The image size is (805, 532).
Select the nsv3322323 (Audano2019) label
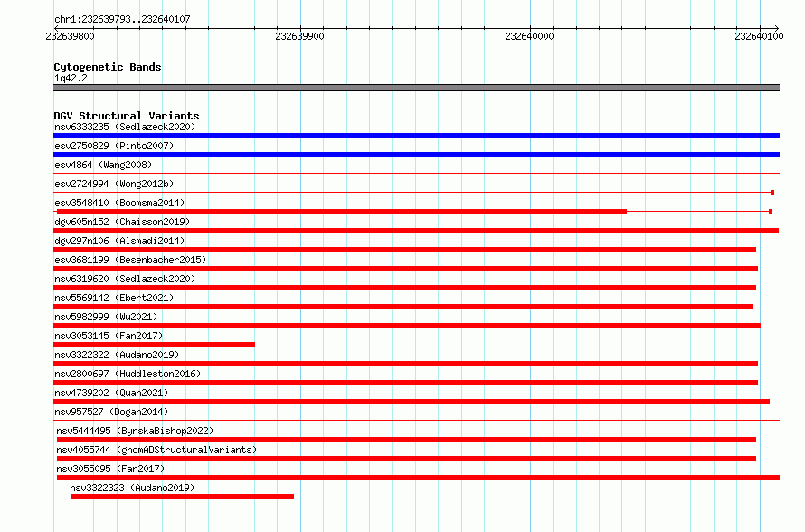point(132,488)
